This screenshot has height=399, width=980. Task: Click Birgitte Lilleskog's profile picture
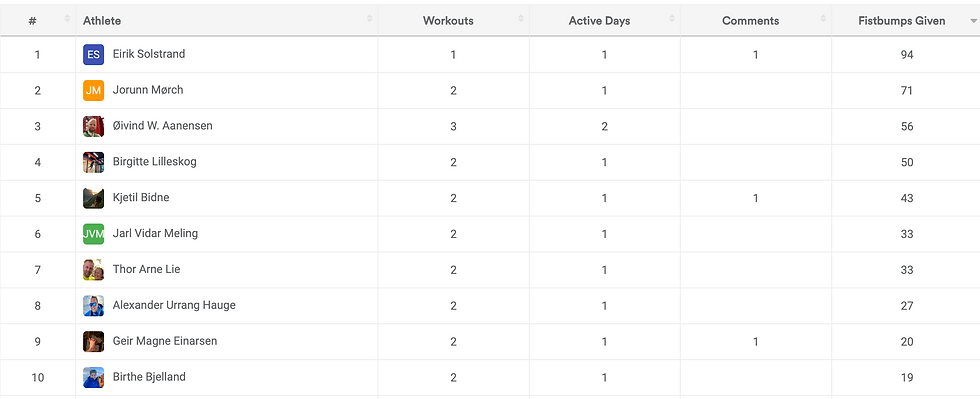tap(93, 162)
